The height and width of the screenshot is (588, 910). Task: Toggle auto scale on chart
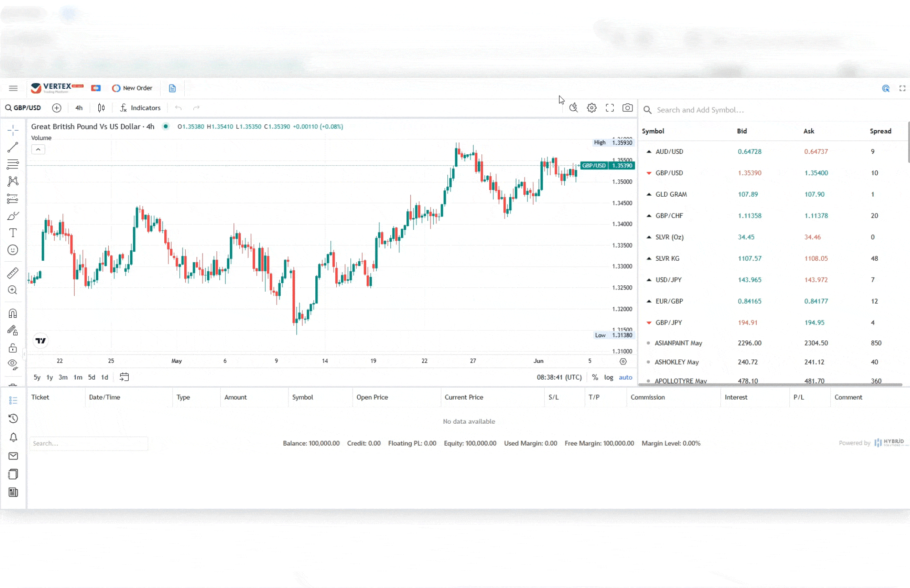tap(625, 377)
